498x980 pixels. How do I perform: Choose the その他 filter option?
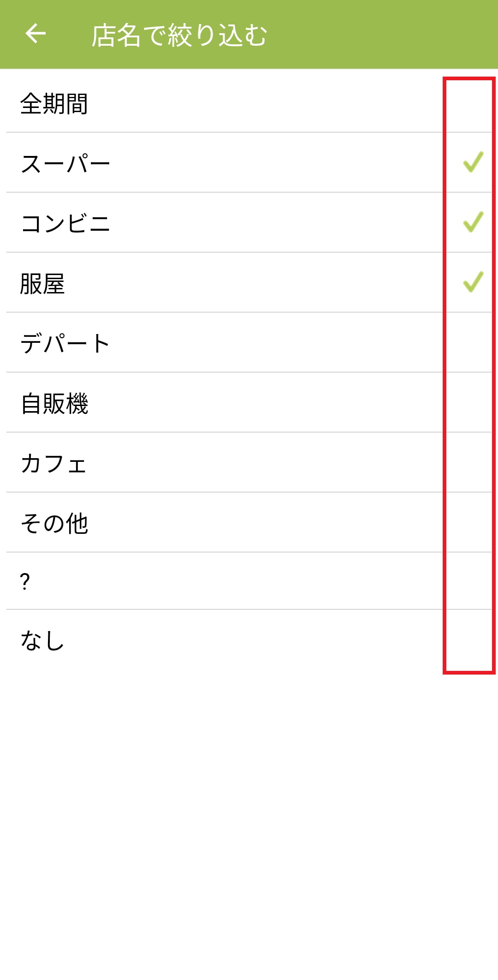point(54,524)
